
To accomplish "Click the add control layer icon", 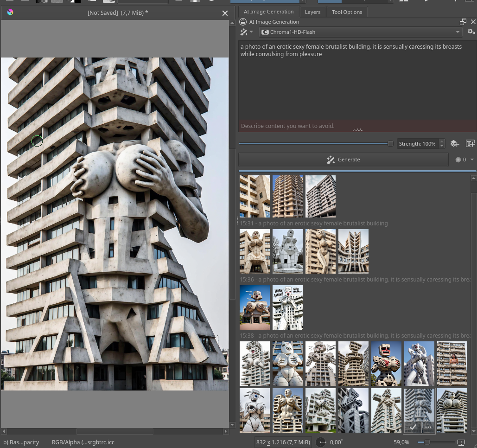I will tap(455, 144).
